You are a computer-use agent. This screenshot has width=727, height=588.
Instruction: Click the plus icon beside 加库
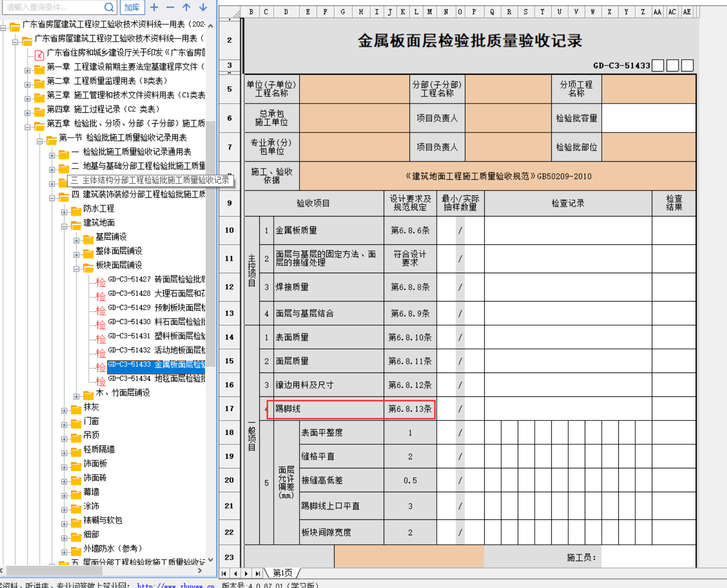click(154, 7)
